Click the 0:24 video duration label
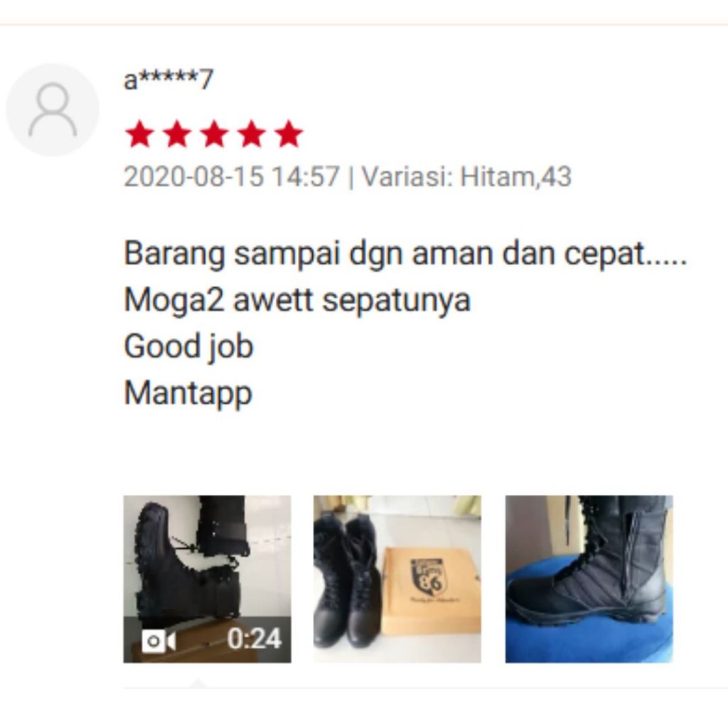The height and width of the screenshot is (728, 728). pos(255,638)
